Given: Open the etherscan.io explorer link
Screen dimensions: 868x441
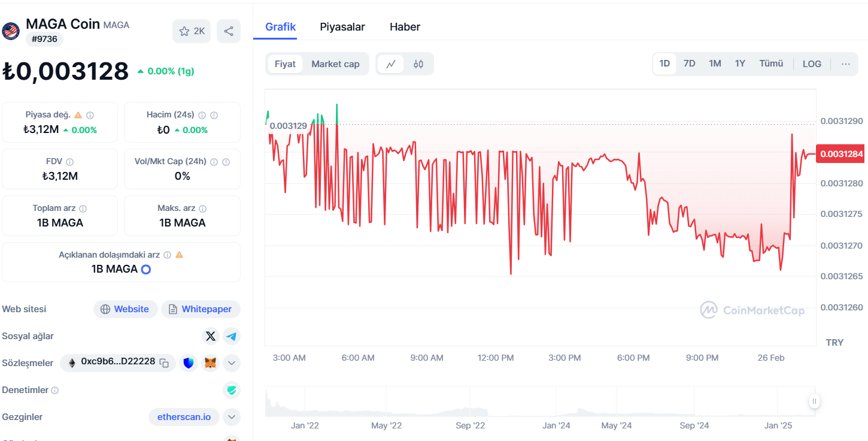Looking at the screenshot, I should tap(184, 417).
